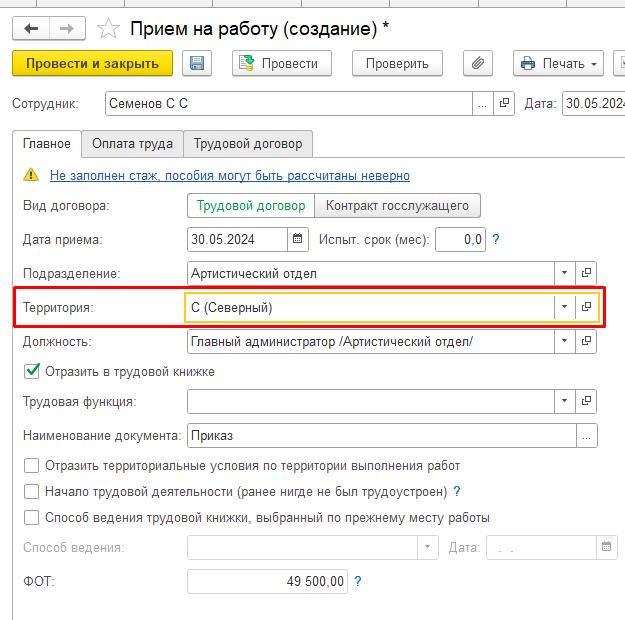
Task: Open the Подразделение item via open icon
Action: coord(587,272)
